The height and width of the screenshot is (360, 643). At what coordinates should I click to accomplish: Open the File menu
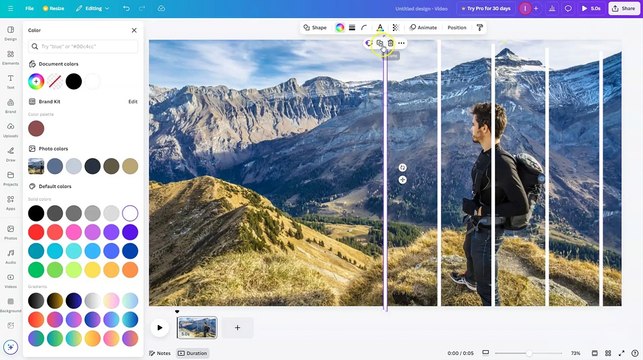coord(30,8)
